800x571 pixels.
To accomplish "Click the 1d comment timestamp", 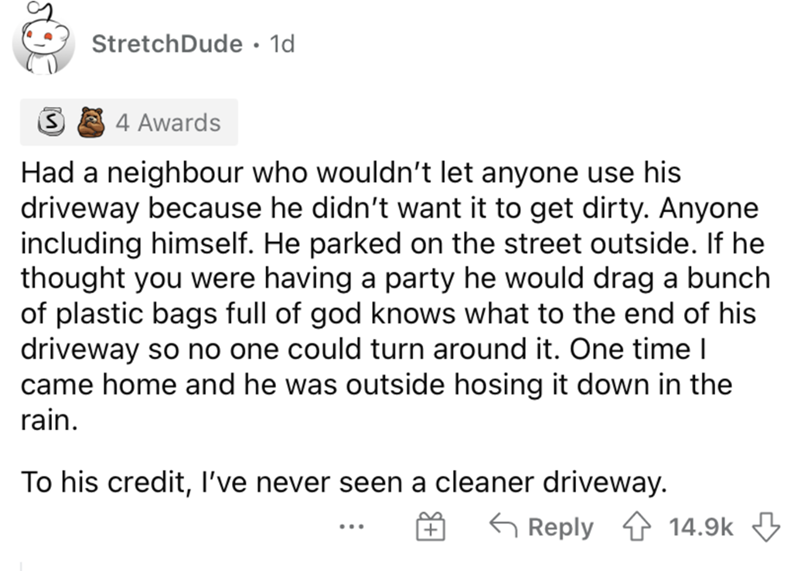I will [x=283, y=43].
